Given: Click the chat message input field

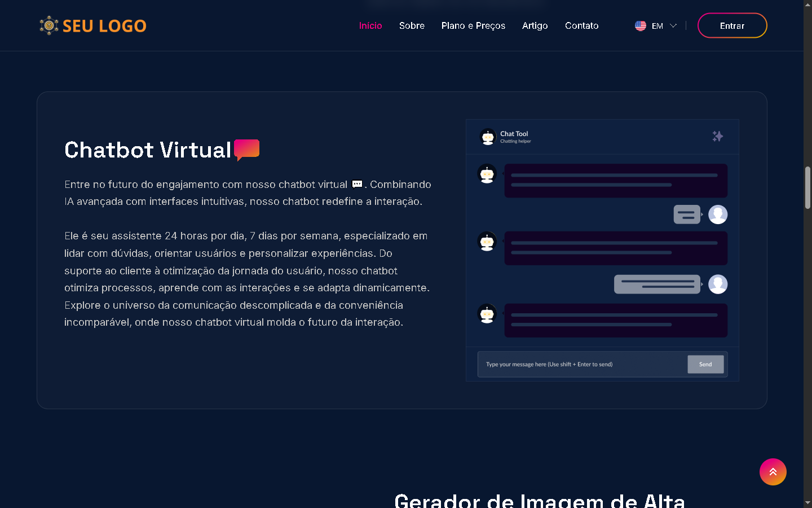Looking at the screenshot, I should tap(582, 364).
